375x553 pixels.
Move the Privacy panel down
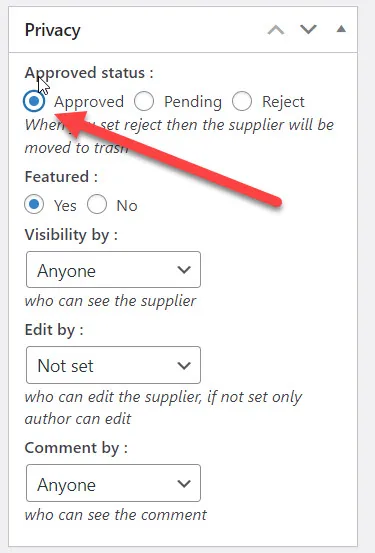click(308, 30)
